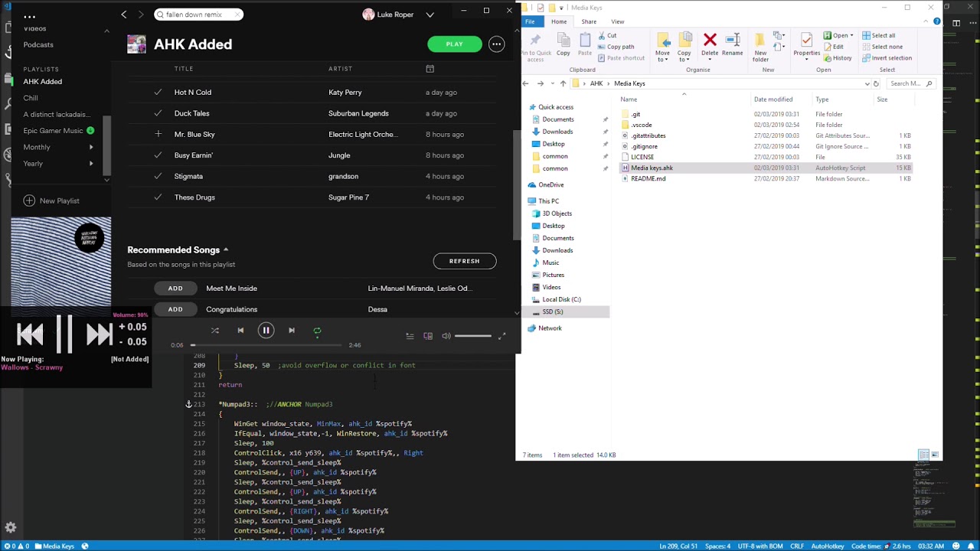Collapse the Explorer ribbon chevron
Image resolution: width=980 pixels, height=551 pixels.
[925, 21]
